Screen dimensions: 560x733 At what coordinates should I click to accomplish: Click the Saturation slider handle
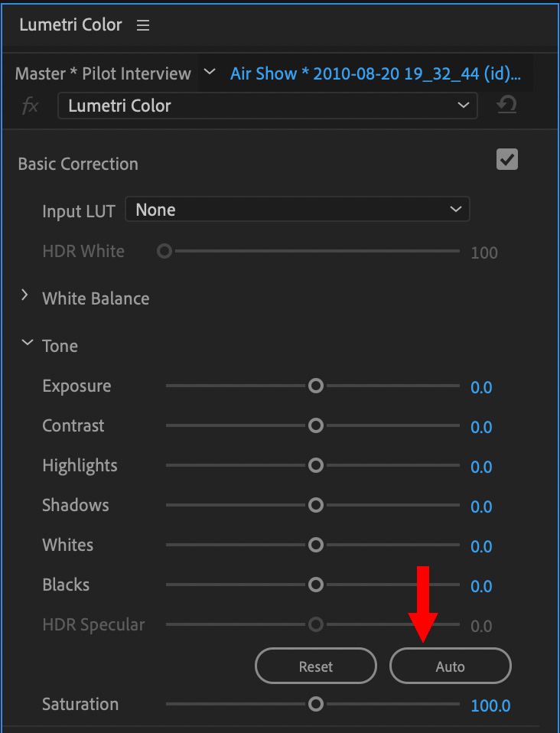pos(316,704)
